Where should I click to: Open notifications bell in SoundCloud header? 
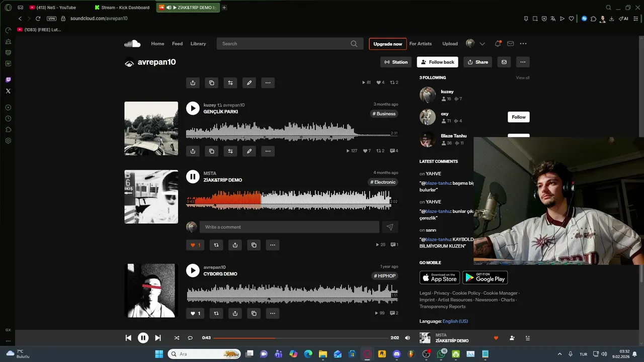coord(498,44)
